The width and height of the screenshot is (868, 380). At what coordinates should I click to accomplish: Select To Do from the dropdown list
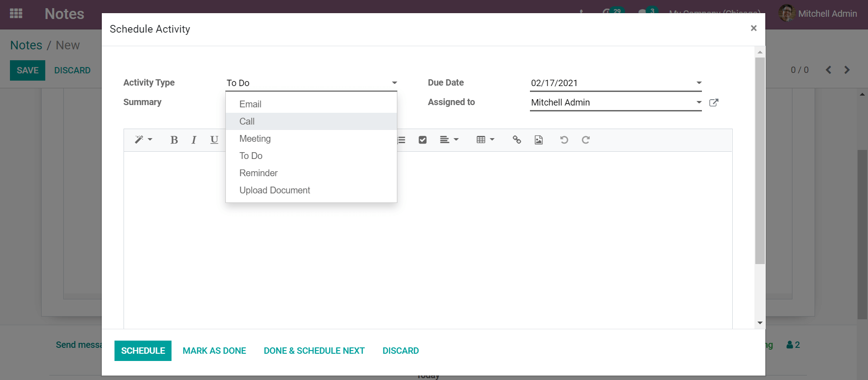[311, 156]
